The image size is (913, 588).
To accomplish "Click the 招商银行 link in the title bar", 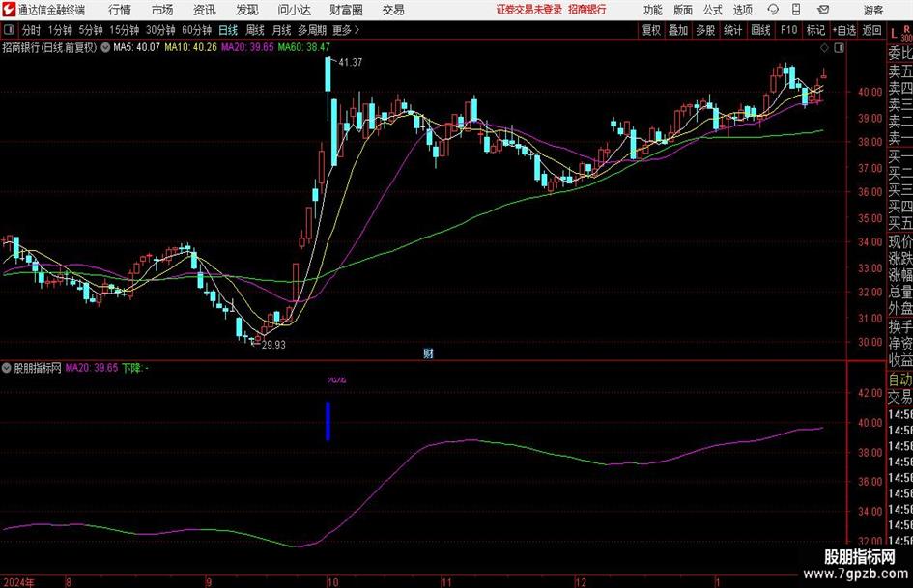I will (587, 10).
